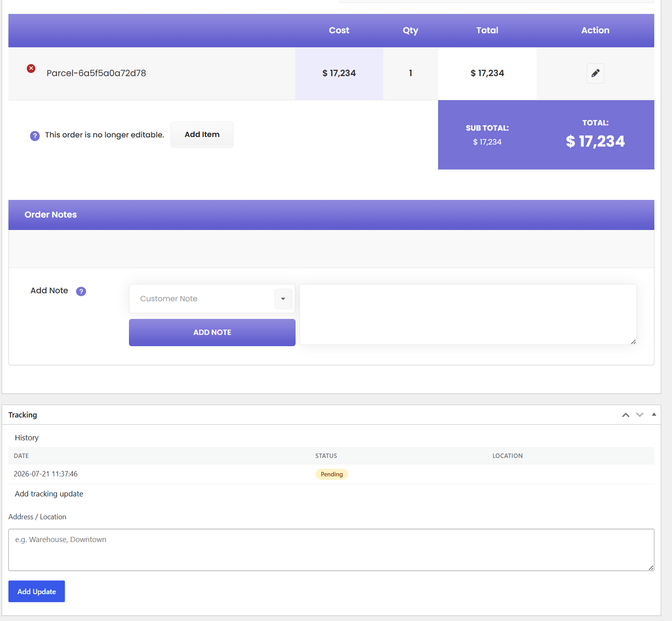The width and height of the screenshot is (672, 621).
Task: Click the History heading
Action: 26,437
